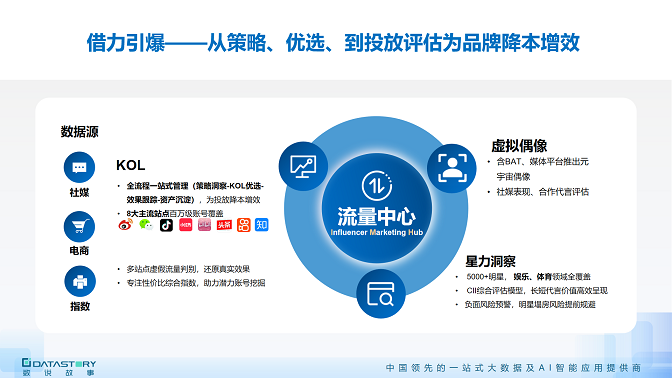Click the 虚拟偶像 heading
This screenshot has height=378, width=672.
coord(519,146)
